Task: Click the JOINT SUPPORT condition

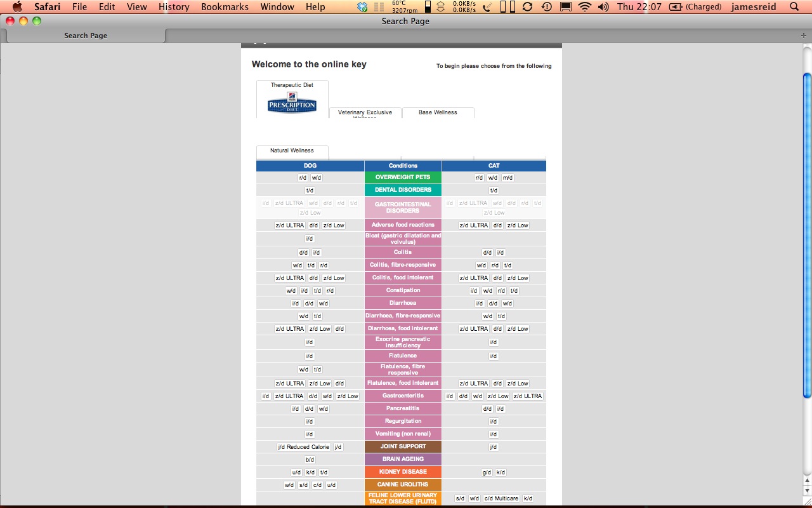Action: (403, 446)
